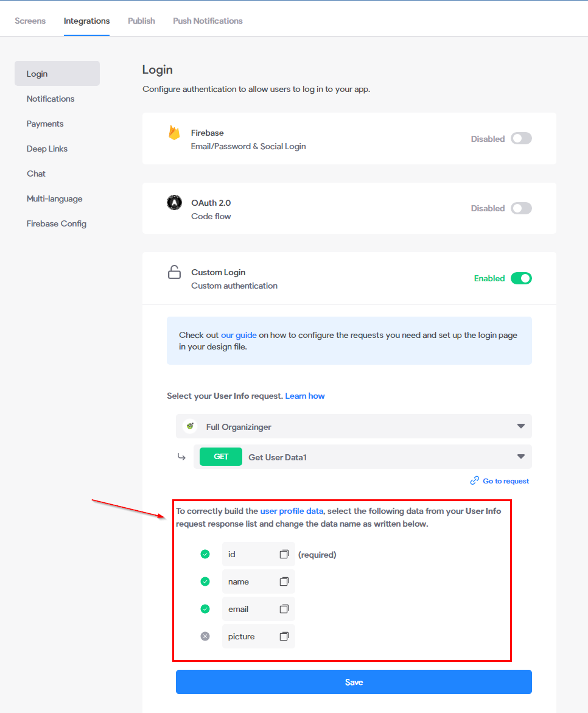Go to the Push Notifications tab

pyautogui.click(x=208, y=21)
